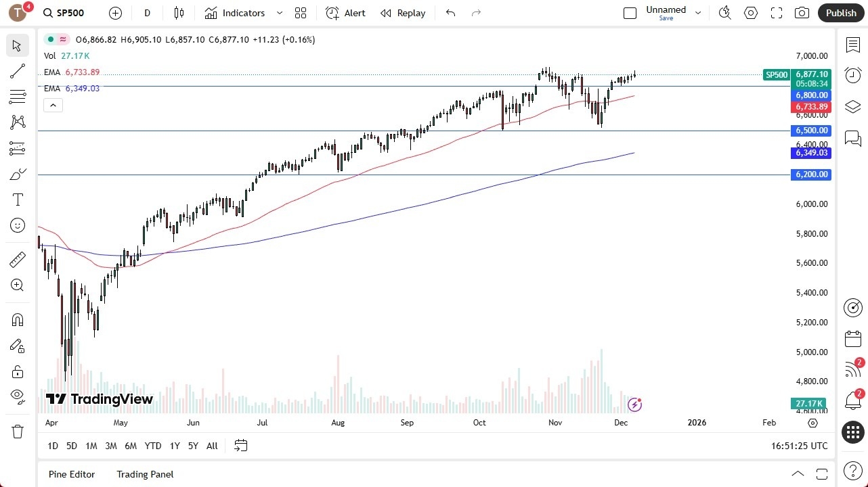Viewport: 868px width, 487px height.
Task: Open the XABCD Pattern drawing tool
Action: click(18, 122)
